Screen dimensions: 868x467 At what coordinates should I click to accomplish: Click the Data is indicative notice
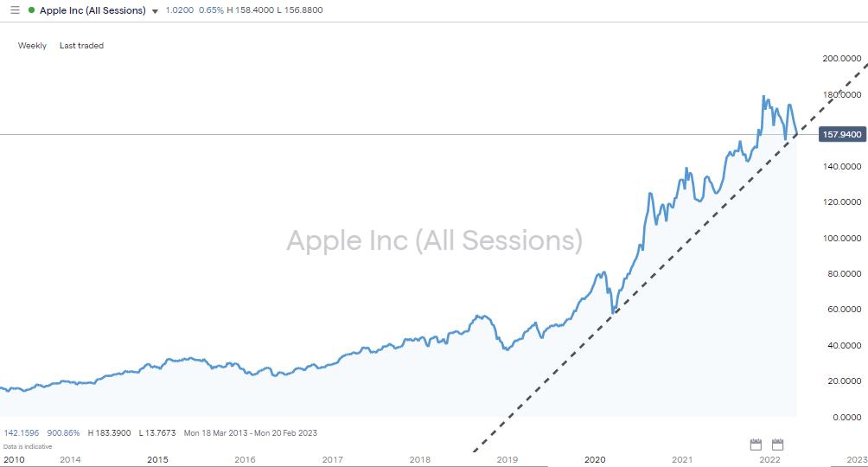28,446
